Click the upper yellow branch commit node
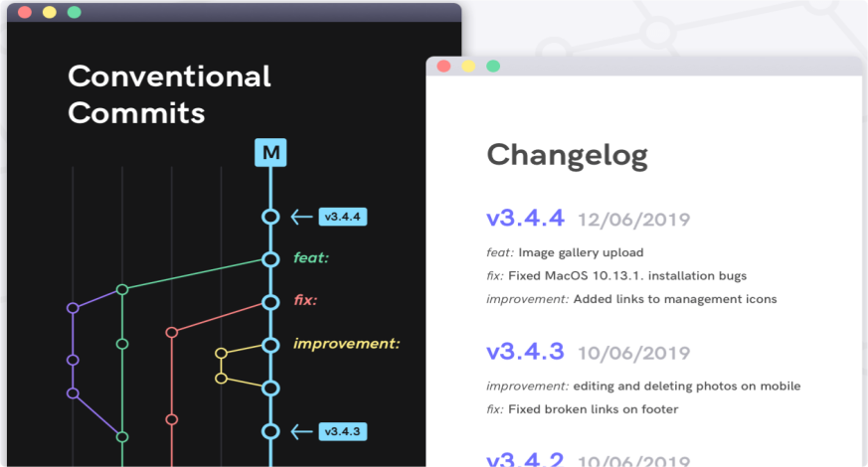Screen dimensions: 868x467 click(x=221, y=353)
